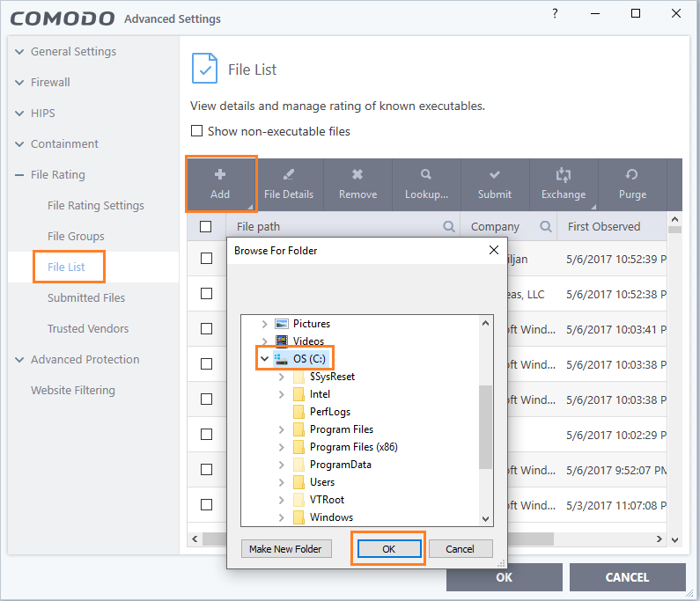Click the search icon in File path column

[x=449, y=227]
